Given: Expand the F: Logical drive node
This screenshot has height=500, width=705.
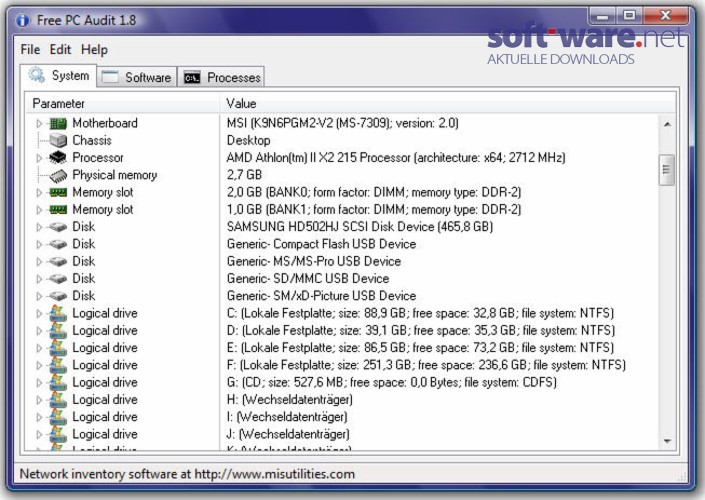Looking at the screenshot, I should 39,365.
